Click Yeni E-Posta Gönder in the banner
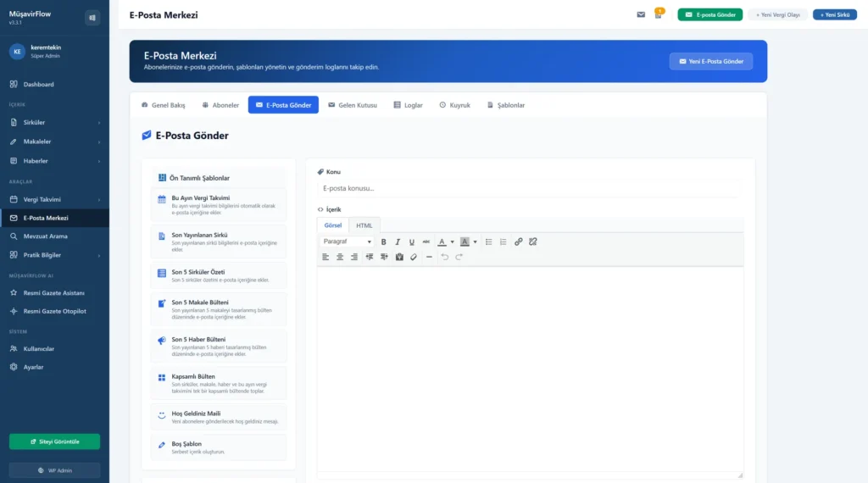Viewport: 868px width, 483px height. click(711, 61)
